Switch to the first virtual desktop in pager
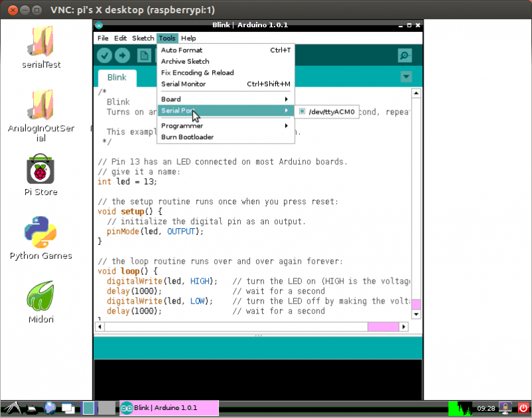This screenshot has width=532, height=418. (89, 408)
